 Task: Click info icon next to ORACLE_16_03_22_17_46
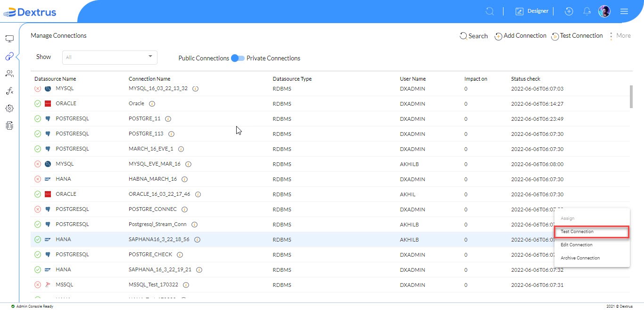pos(198,194)
